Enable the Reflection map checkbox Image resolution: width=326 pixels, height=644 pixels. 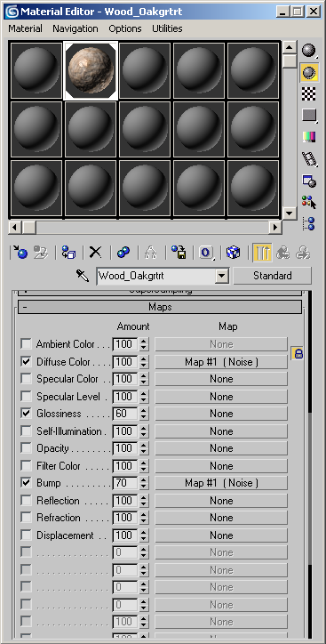click(27, 500)
